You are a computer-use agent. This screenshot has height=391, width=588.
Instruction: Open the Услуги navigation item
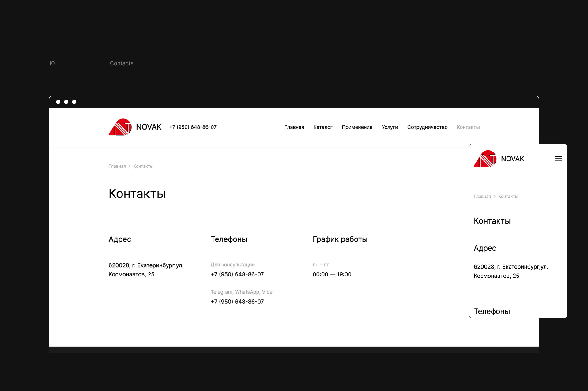[390, 127]
